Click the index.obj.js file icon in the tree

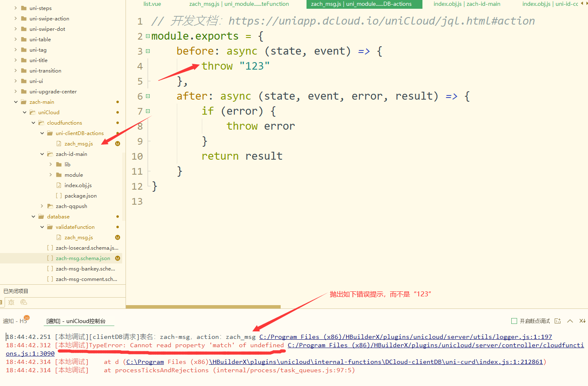(x=59, y=185)
